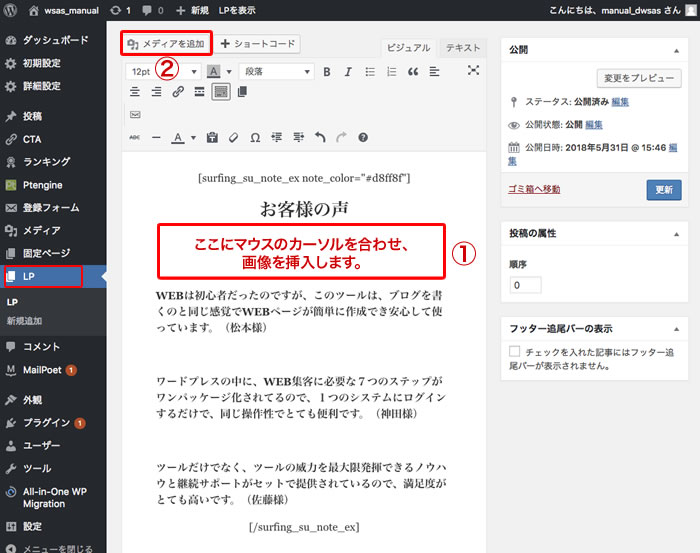This screenshot has width=700, height=553.
Task: Switch to the テキスト editor tab
Action: point(462,48)
